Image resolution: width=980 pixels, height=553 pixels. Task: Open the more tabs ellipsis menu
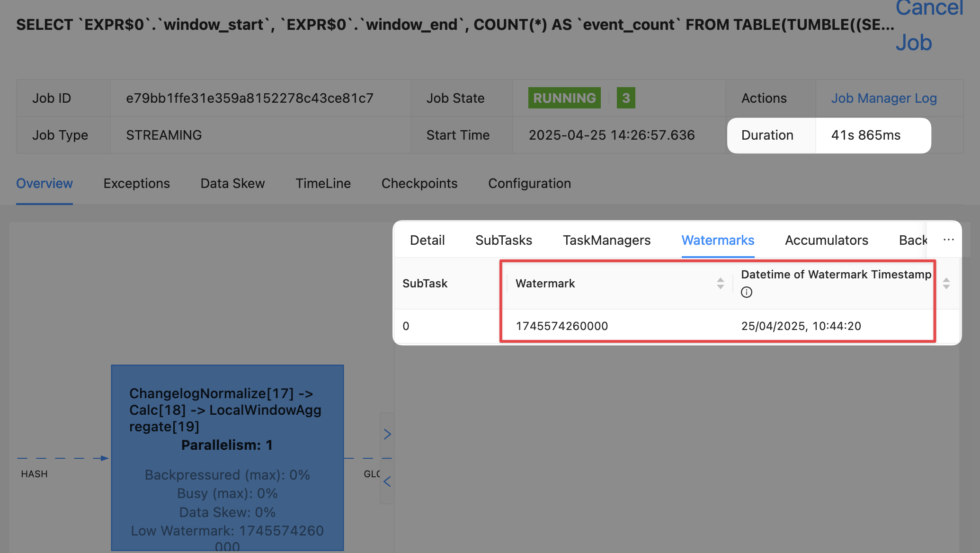[x=948, y=240]
